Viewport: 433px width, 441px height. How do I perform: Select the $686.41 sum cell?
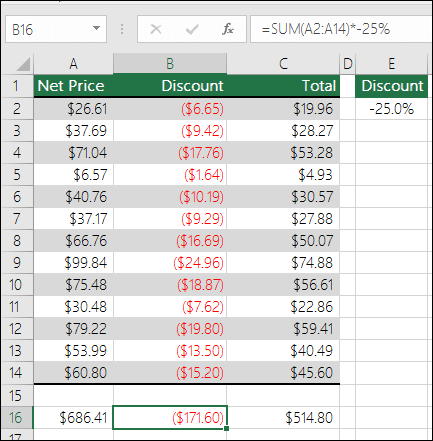[x=73, y=417]
